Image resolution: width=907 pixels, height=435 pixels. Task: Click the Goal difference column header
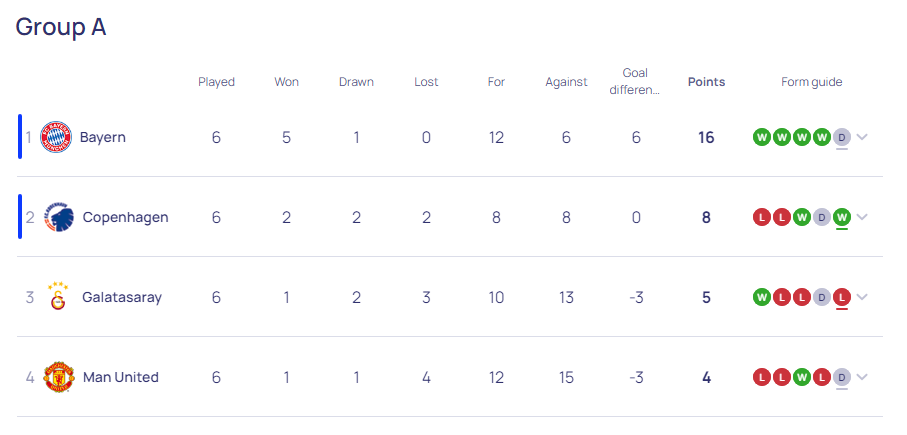click(x=635, y=82)
